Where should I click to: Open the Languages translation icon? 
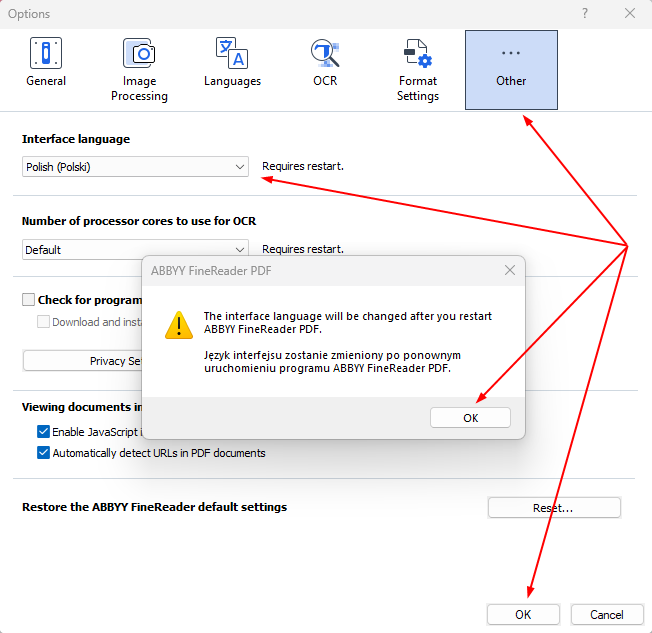[232, 53]
